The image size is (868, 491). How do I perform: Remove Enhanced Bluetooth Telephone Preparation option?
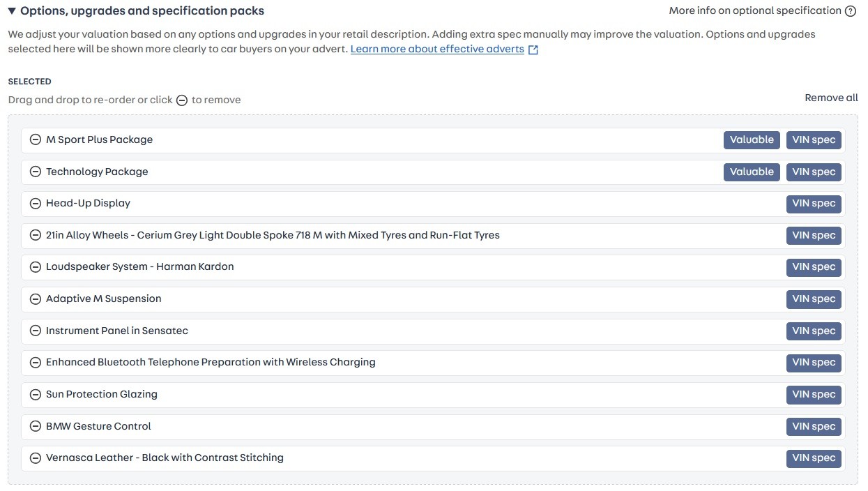pyautogui.click(x=35, y=363)
